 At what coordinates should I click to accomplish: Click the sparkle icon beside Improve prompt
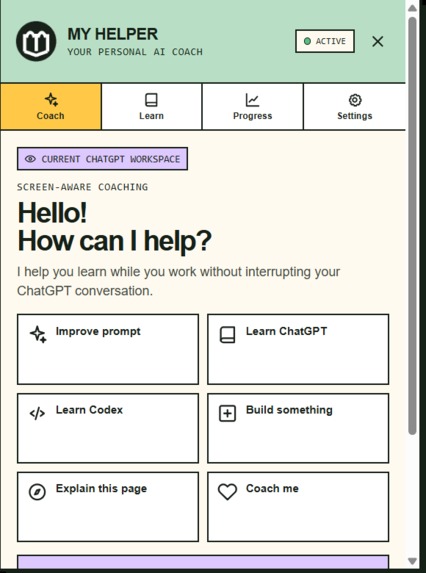coord(38,334)
